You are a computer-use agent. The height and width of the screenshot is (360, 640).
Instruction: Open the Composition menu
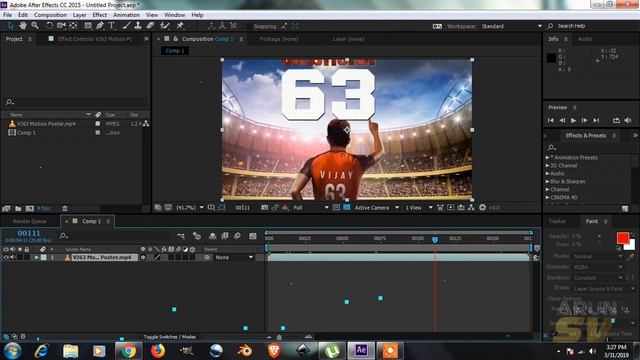pyautogui.click(x=50, y=15)
